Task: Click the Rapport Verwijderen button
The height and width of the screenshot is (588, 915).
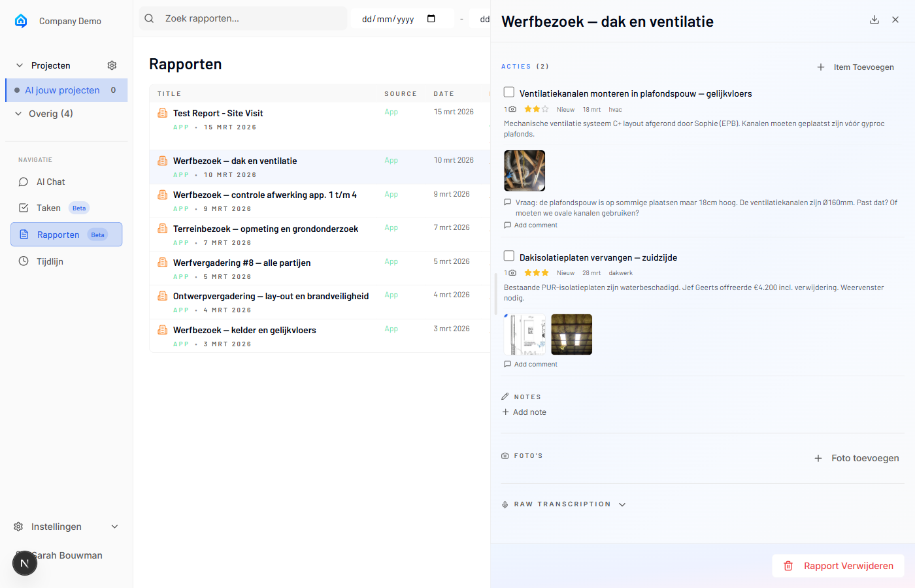Action: click(x=838, y=566)
